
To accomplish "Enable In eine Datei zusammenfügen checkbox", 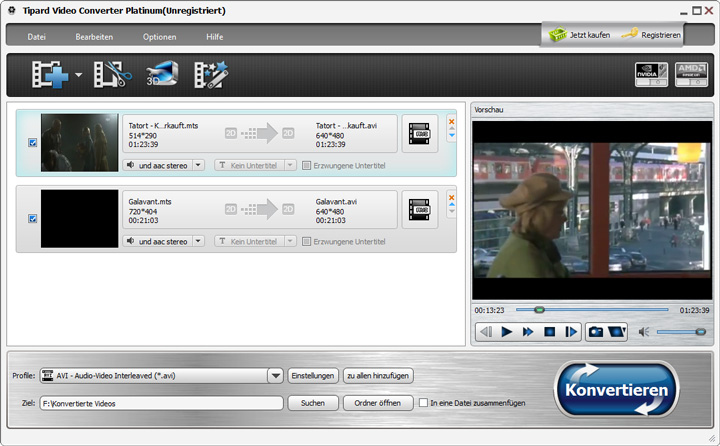I will [x=423, y=403].
